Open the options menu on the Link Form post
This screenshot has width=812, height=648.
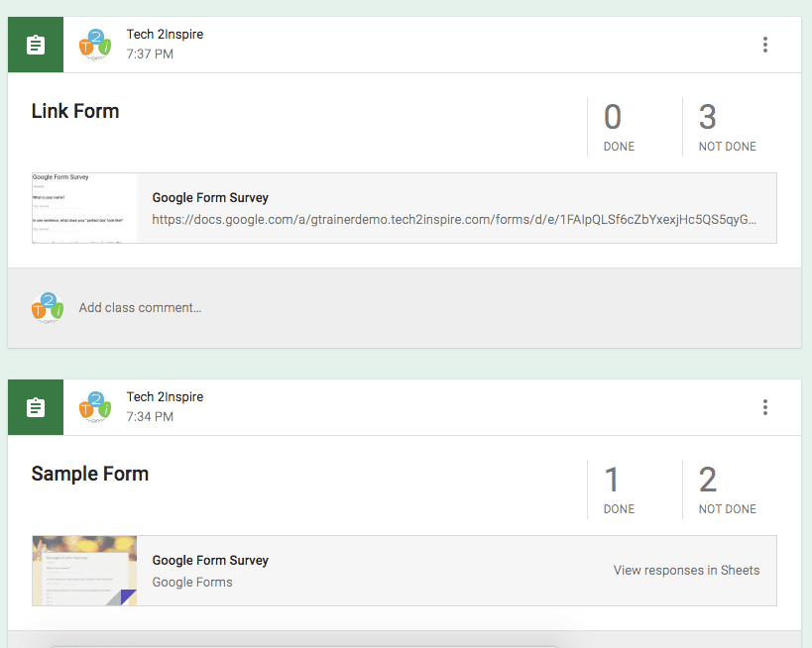coord(764,44)
